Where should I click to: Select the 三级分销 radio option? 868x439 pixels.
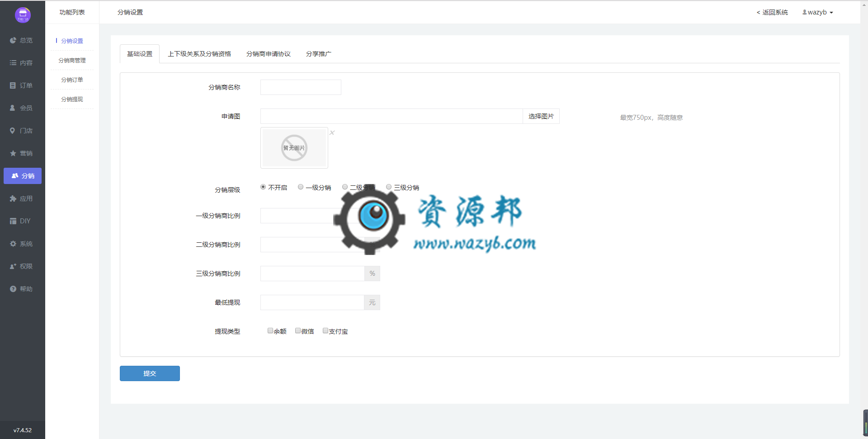tap(389, 187)
